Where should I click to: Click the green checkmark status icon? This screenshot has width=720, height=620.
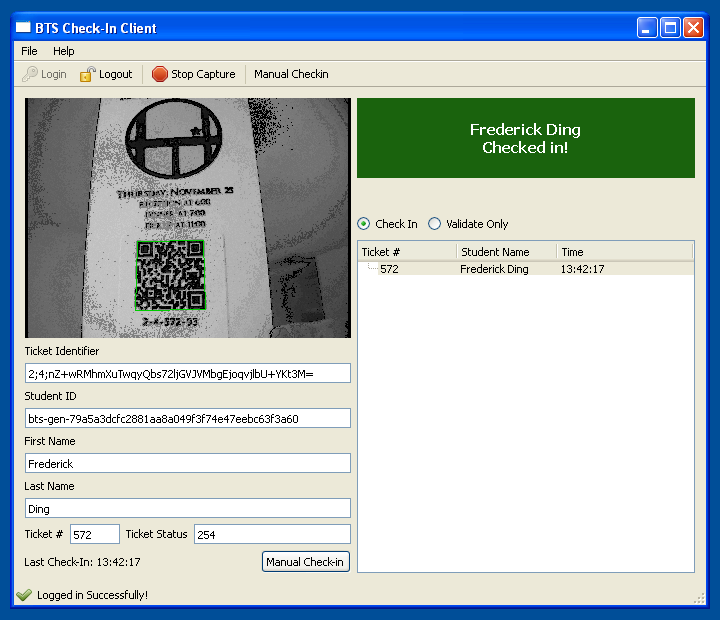(24, 595)
